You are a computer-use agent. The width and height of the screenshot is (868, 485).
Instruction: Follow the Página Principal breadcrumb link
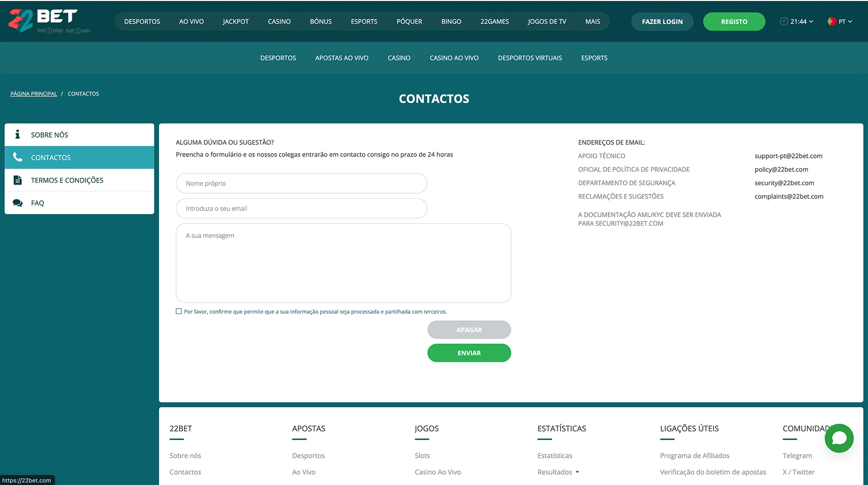[x=33, y=94]
